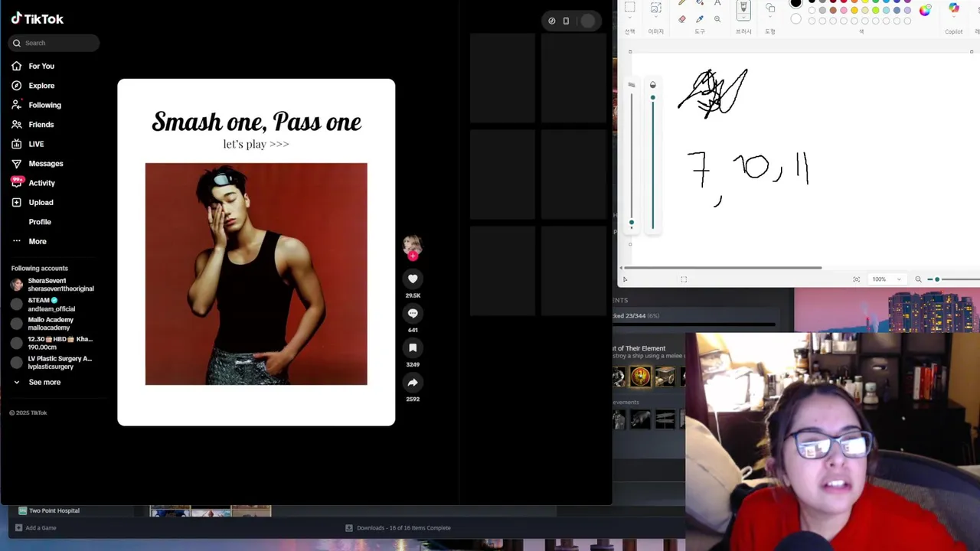Open the profile avatar in TikTok top bar

587,21
